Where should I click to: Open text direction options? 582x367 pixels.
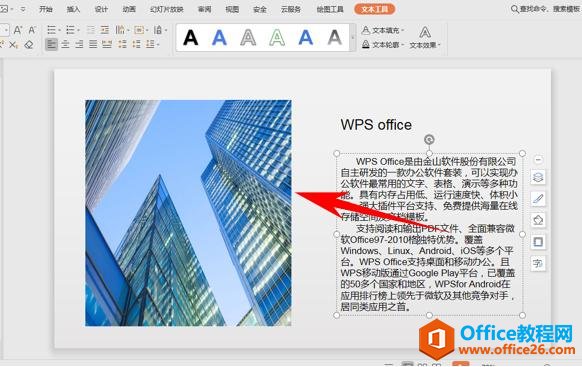click(120, 30)
